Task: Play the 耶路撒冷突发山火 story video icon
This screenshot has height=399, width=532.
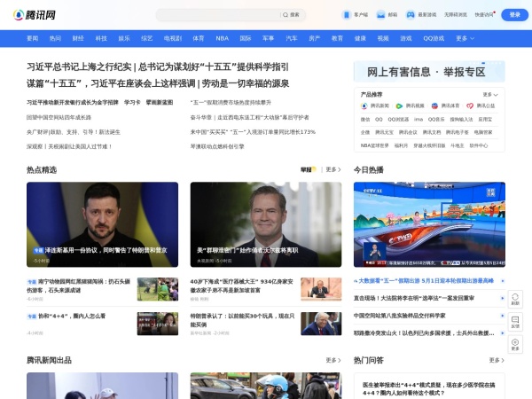Action: [x=503, y=333]
